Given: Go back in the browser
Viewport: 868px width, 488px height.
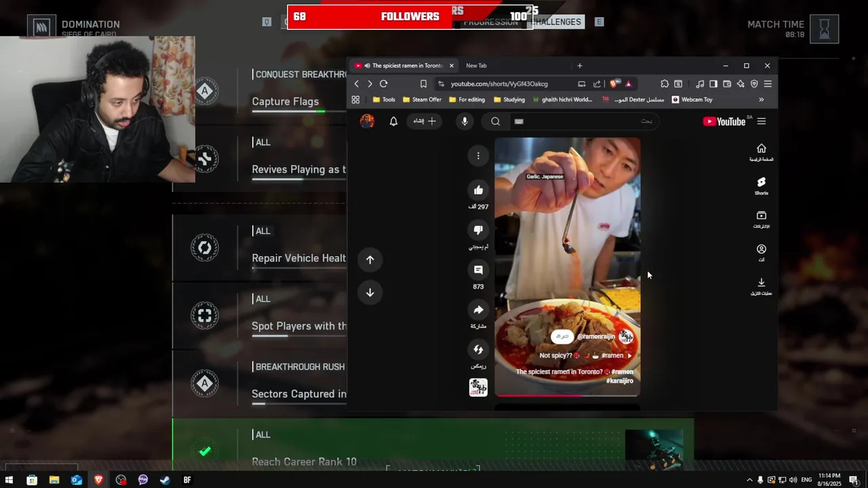Looking at the screenshot, I should [x=357, y=84].
